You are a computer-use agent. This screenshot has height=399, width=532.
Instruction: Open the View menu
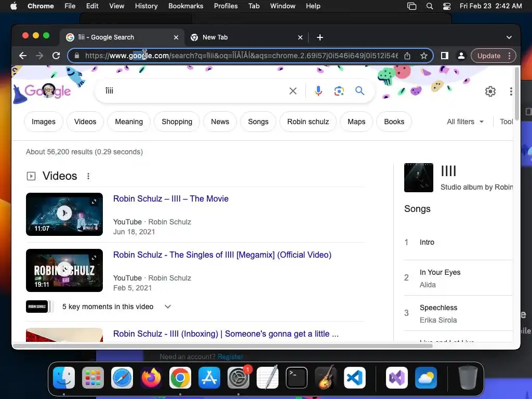pos(117,6)
